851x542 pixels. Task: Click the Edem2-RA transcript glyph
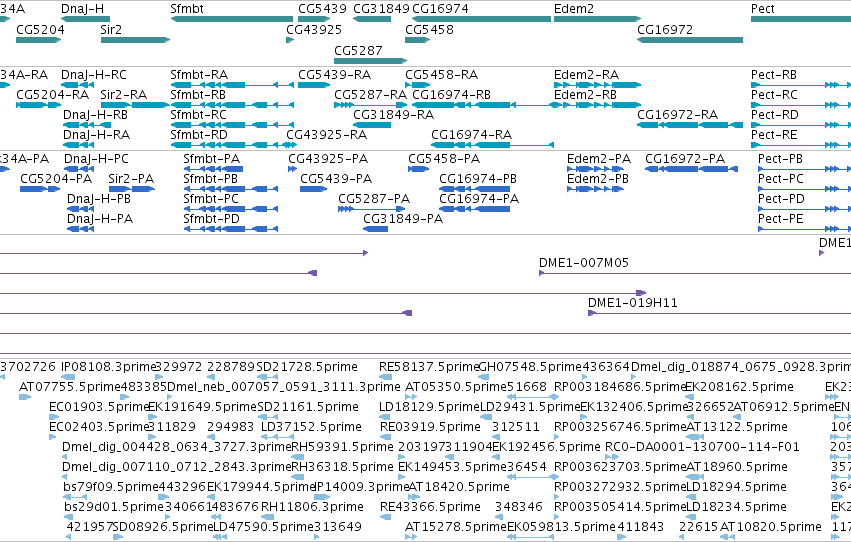tap(598, 85)
